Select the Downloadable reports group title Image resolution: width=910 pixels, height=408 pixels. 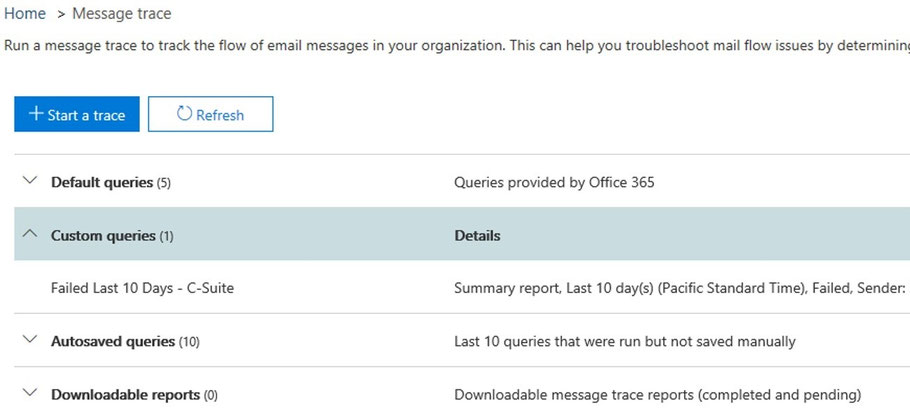click(x=124, y=394)
